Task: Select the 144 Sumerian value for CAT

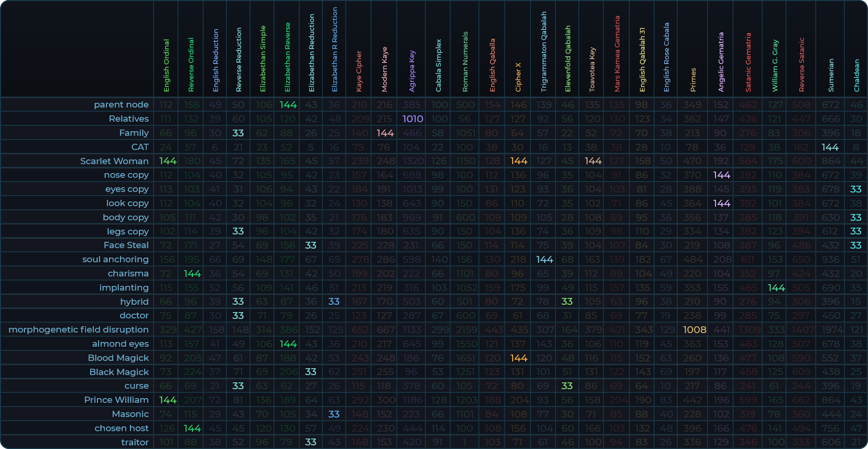Action: (x=830, y=147)
